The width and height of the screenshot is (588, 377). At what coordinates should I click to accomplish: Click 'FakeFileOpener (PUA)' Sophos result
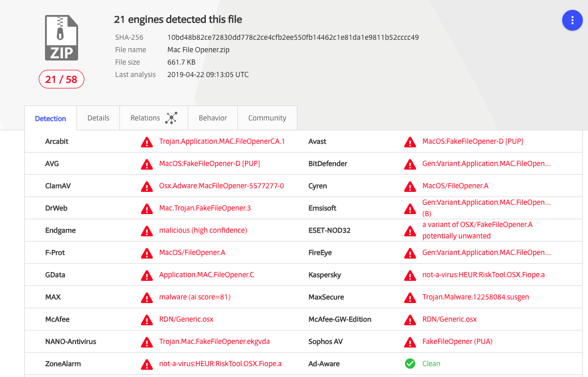coord(457,341)
